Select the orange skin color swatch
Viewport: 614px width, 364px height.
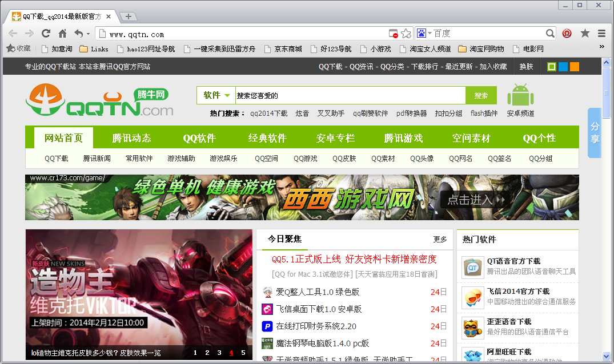(x=575, y=66)
